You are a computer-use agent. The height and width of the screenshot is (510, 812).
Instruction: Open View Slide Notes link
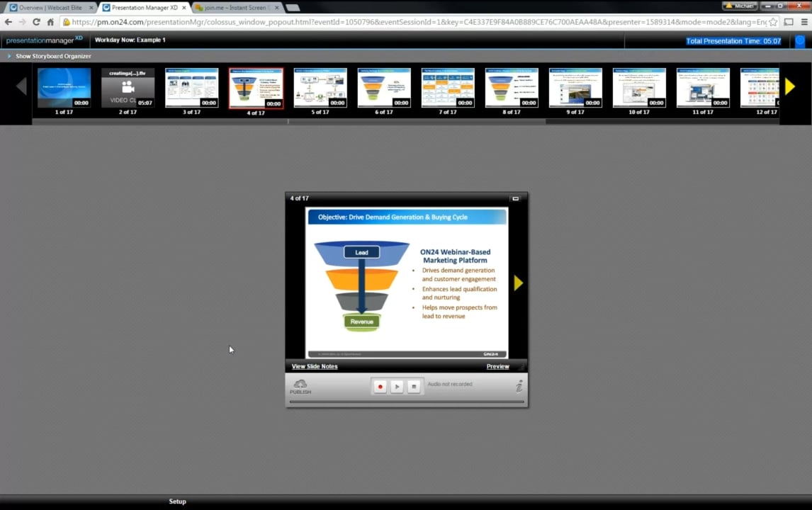(x=315, y=366)
